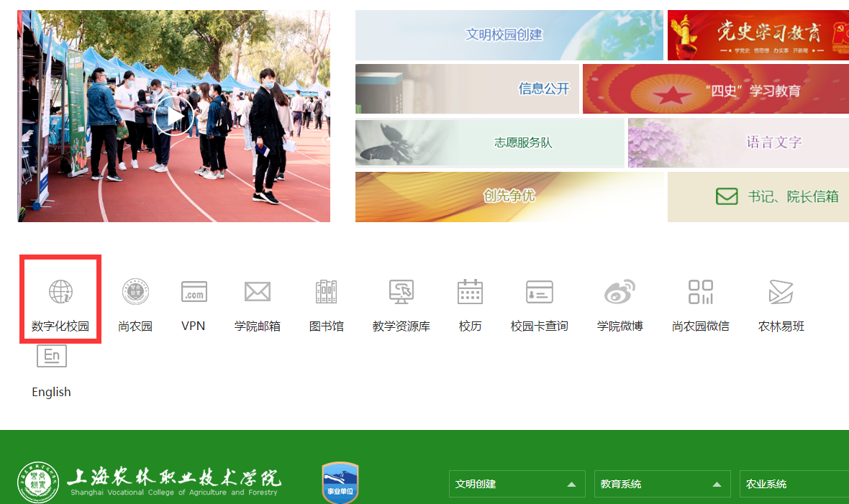Click the 校历 calendar icon

(x=470, y=292)
